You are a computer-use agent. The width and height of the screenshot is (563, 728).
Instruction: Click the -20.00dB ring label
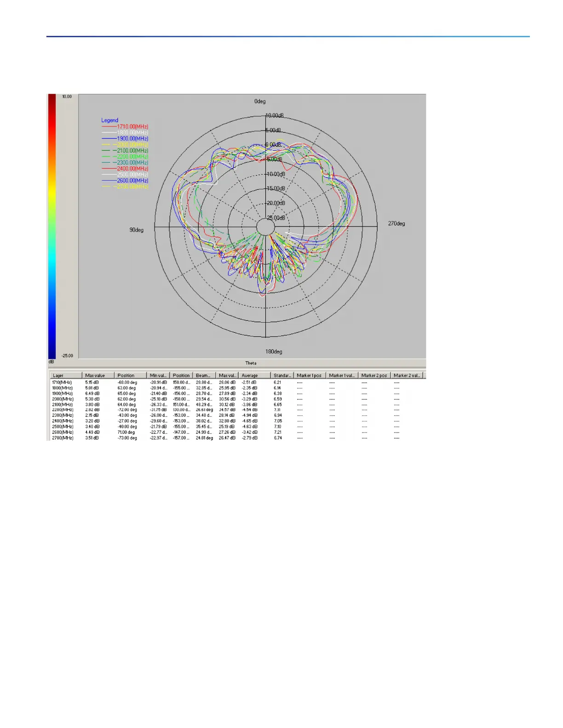point(275,203)
